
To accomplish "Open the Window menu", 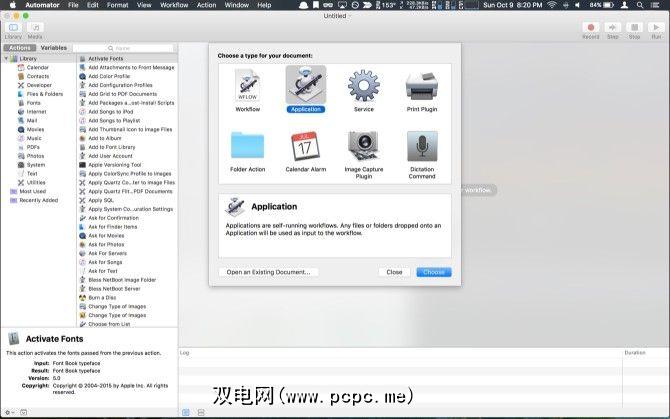I will [x=237, y=5].
